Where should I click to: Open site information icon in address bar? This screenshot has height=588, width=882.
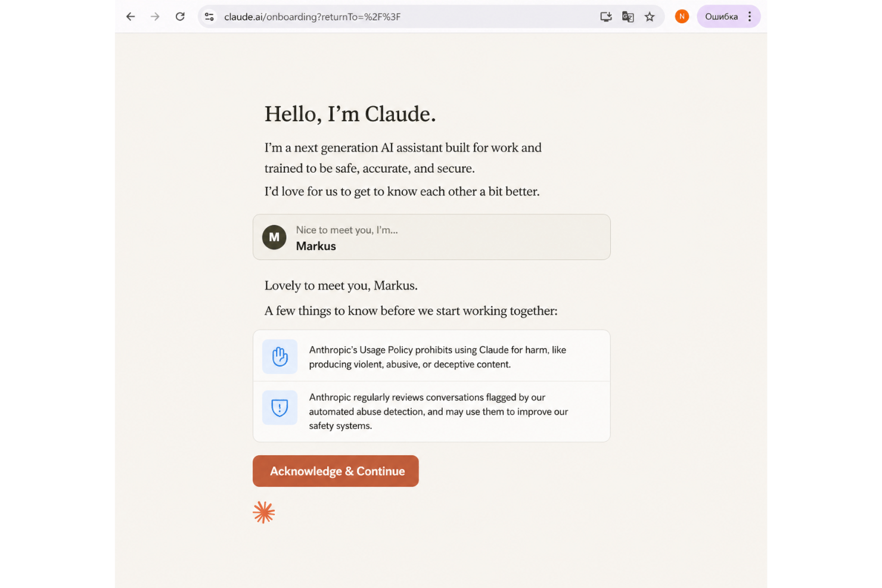pyautogui.click(x=209, y=17)
